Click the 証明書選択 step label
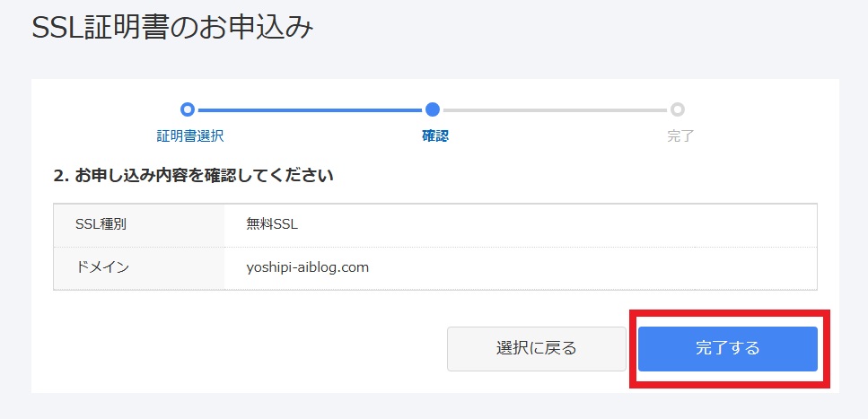 coord(190,136)
